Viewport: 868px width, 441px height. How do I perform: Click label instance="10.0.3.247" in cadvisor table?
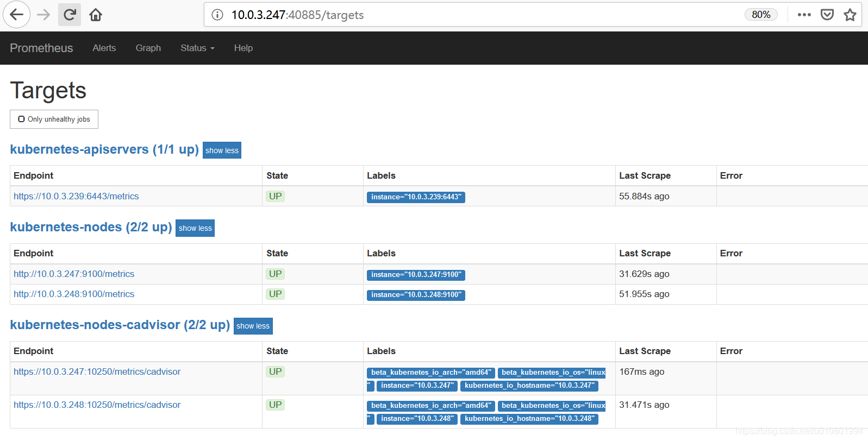(417, 386)
